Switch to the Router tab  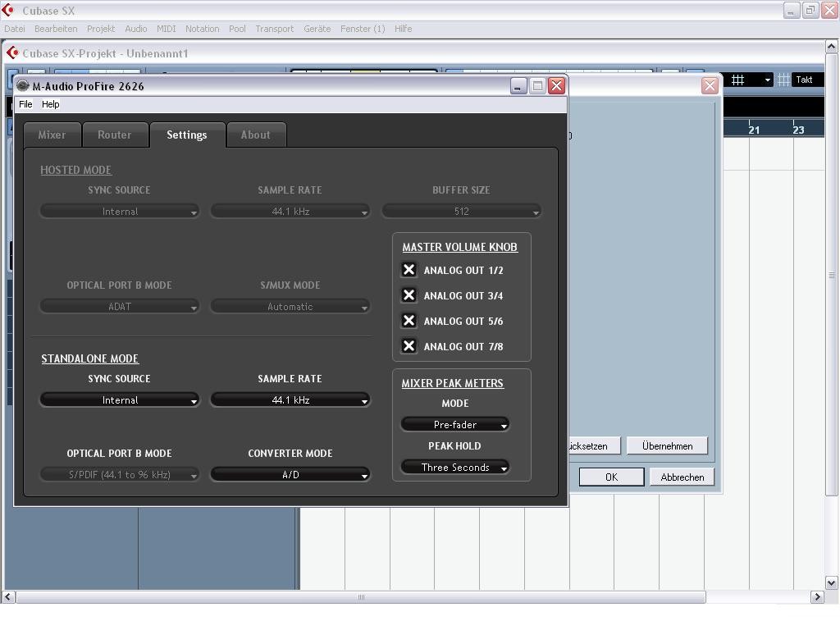pos(114,135)
